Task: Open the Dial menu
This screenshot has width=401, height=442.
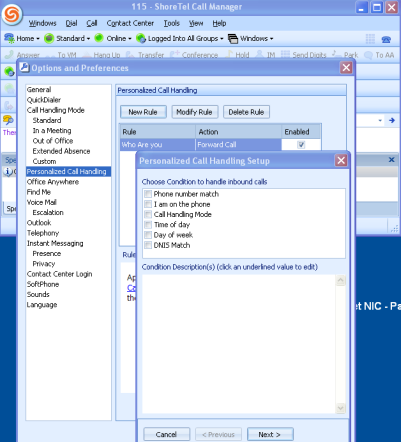Action: click(71, 23)
